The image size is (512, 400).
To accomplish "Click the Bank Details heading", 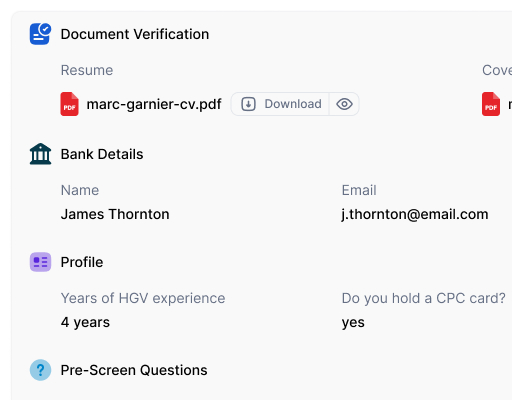I will 102,154.
